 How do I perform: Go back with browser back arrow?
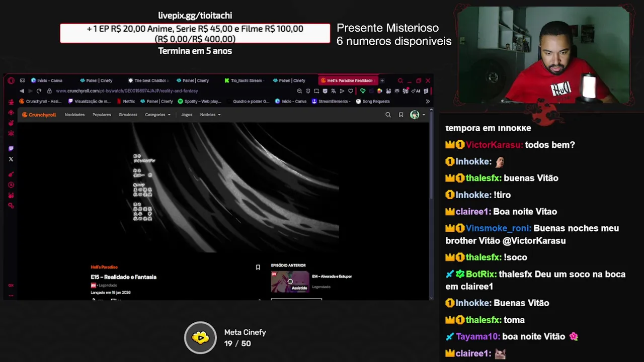point(22,91)
